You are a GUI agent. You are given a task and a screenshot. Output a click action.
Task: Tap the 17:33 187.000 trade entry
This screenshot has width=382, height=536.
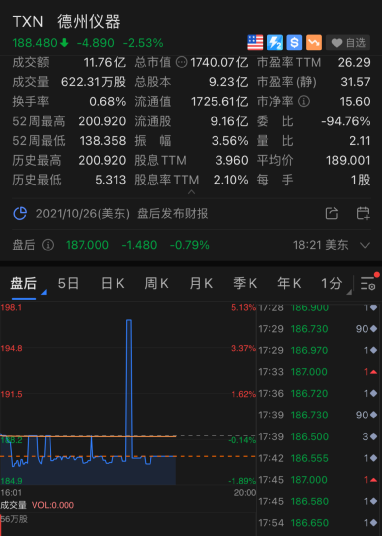(319, 372)
